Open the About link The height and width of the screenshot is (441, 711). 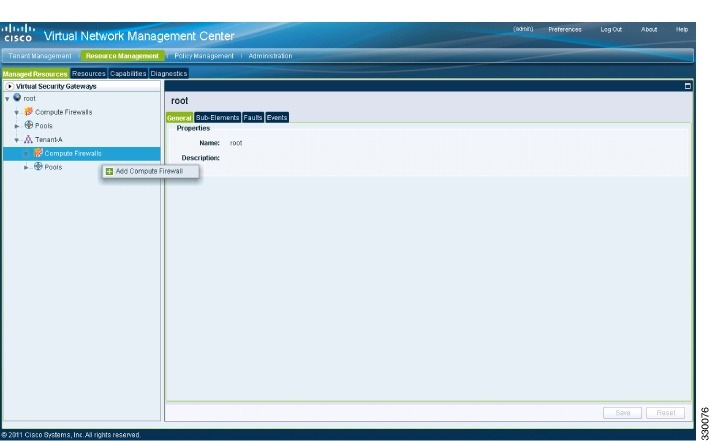[x=649, y=29]
